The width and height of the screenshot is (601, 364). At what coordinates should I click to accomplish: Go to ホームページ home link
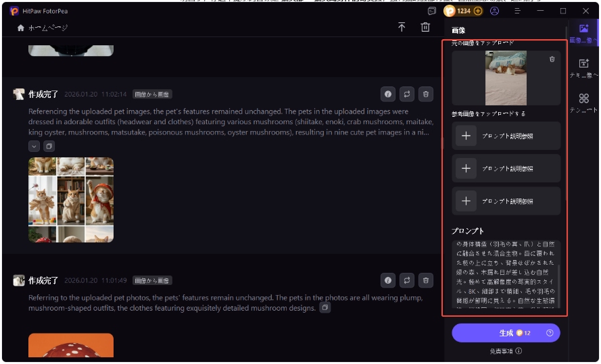[x=42, y=28]
